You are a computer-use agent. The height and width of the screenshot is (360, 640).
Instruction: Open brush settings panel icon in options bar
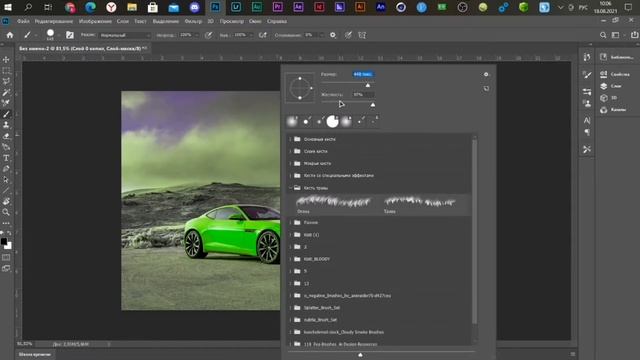70,35
